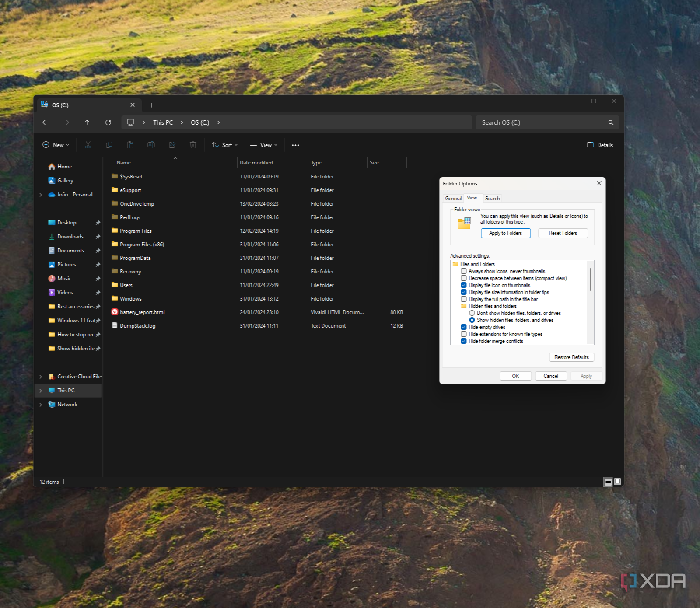700x608 pixels.
Task: Select 'Don't show hidden files' radio option
Action: (x=472, y=313)
